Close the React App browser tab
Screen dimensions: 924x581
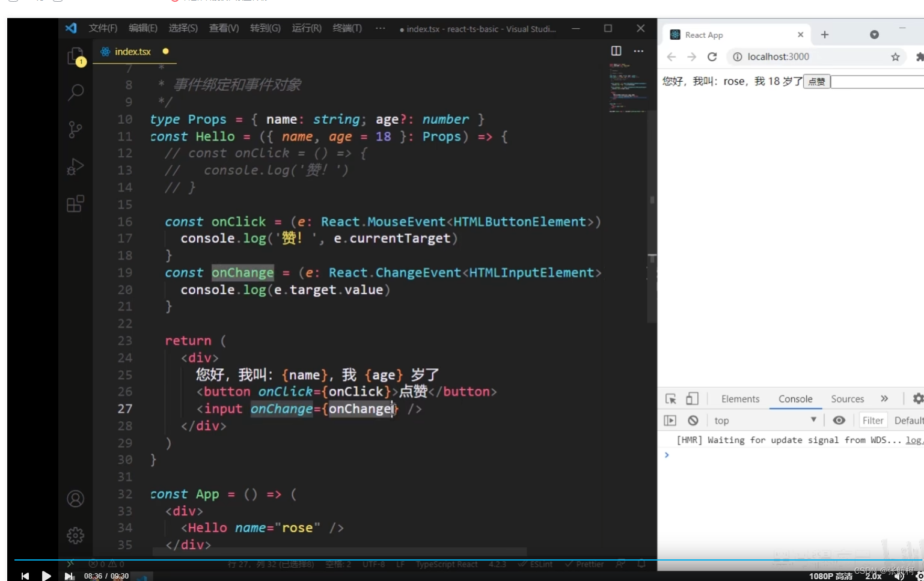click(800, 35)
